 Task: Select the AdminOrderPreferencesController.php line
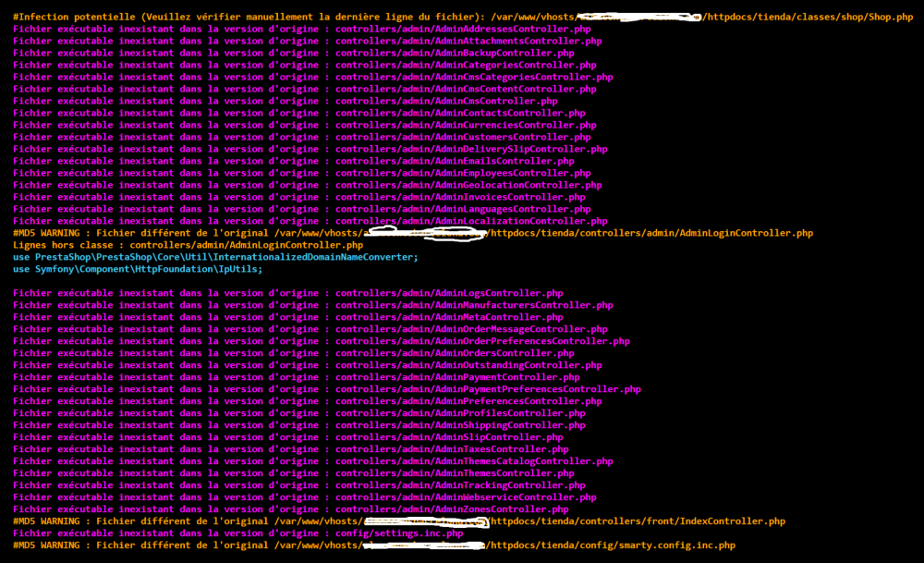322,341
